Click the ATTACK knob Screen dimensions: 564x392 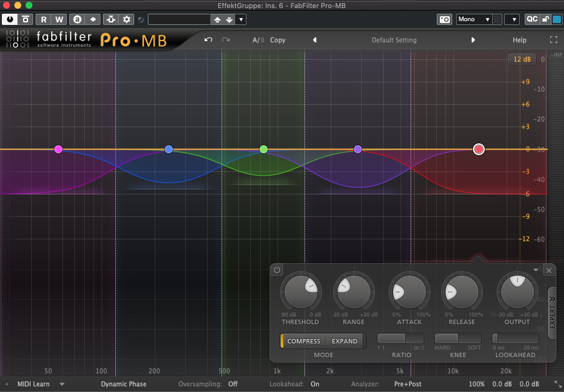(x=409, y=292)
